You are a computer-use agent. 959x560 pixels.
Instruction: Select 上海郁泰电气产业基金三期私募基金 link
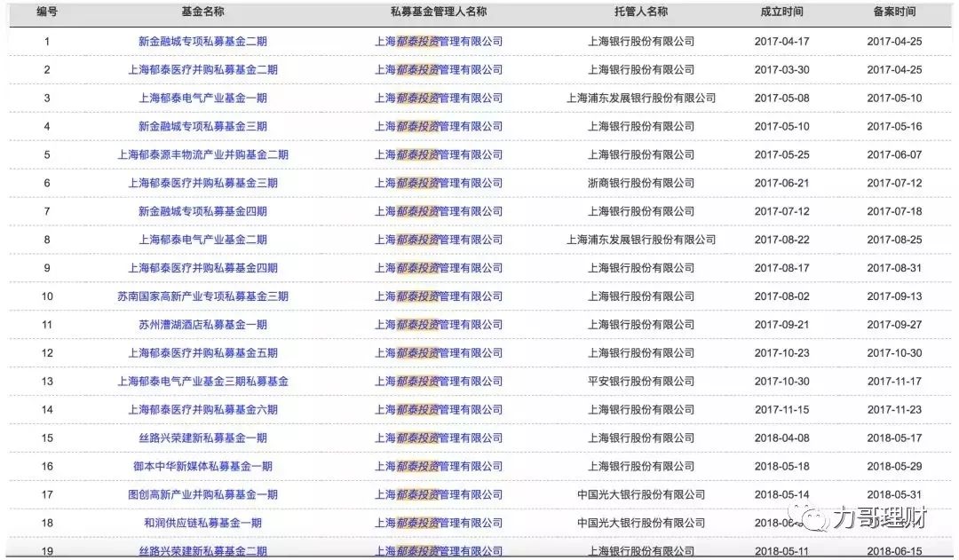coord(202,382)
